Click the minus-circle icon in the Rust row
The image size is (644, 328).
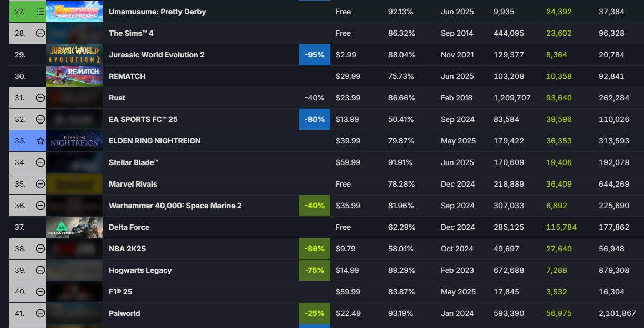(x=41, y=98)
